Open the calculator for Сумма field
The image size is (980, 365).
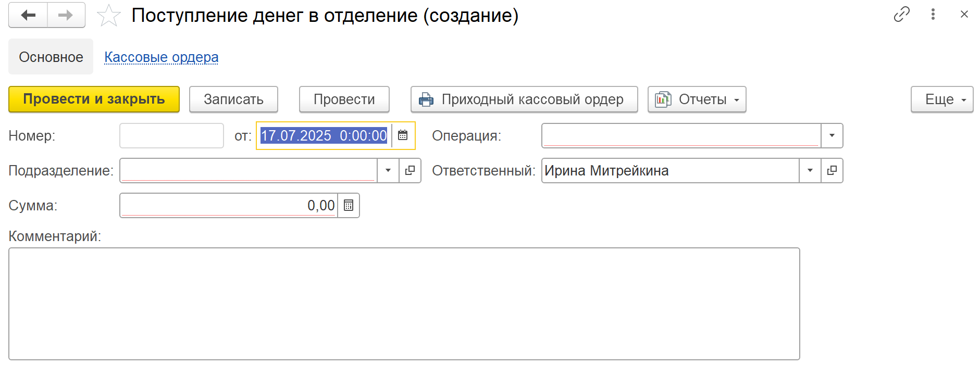[x=349, y=206]
